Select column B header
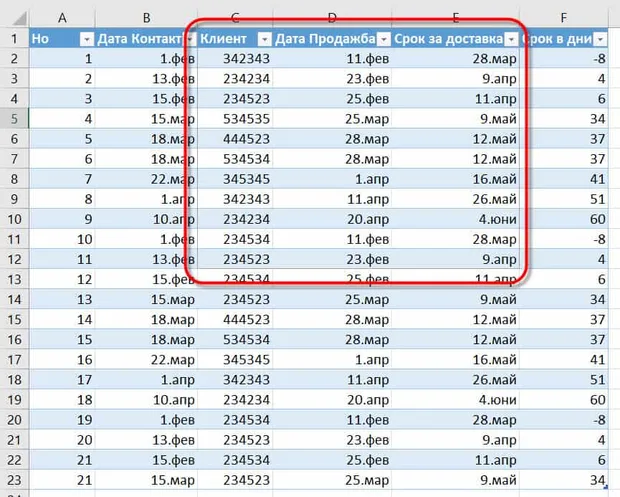The height and width of the screenshot is (497, 620). click(x=146, y=18)
